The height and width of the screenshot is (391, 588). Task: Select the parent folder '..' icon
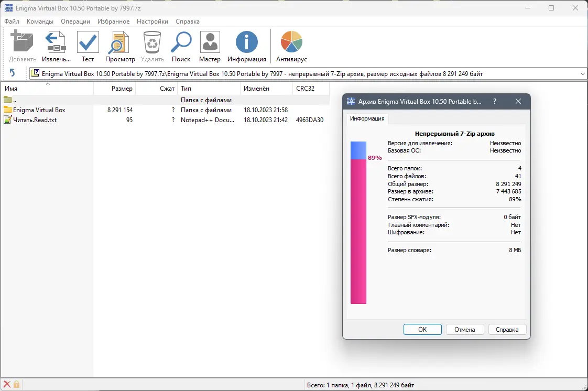pos(7,100)
